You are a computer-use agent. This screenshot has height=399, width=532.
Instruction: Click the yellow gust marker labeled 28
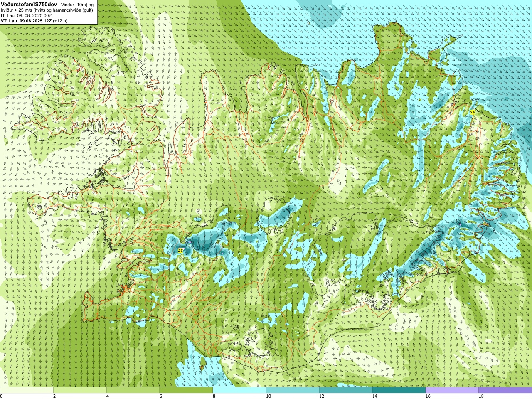(180, 251)
